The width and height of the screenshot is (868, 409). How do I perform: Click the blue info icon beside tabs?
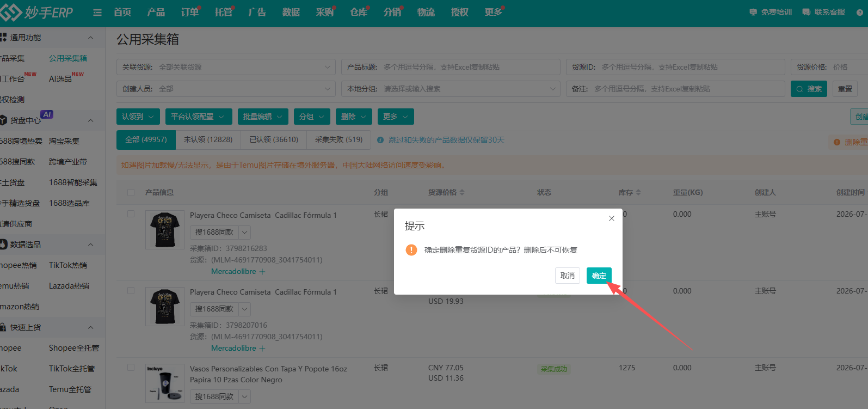click(x=380, y=140)
